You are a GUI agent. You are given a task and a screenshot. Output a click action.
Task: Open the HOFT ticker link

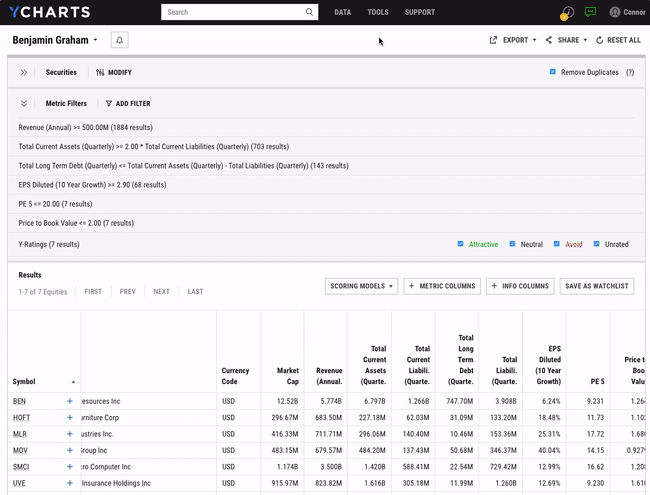pos(21,417)
